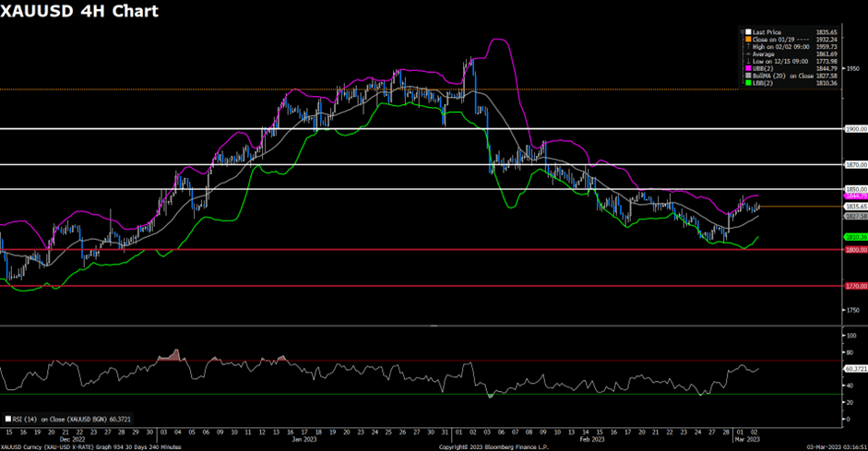
Task: Select the 1850.00 resistance level label
Action: click(856, 189)
